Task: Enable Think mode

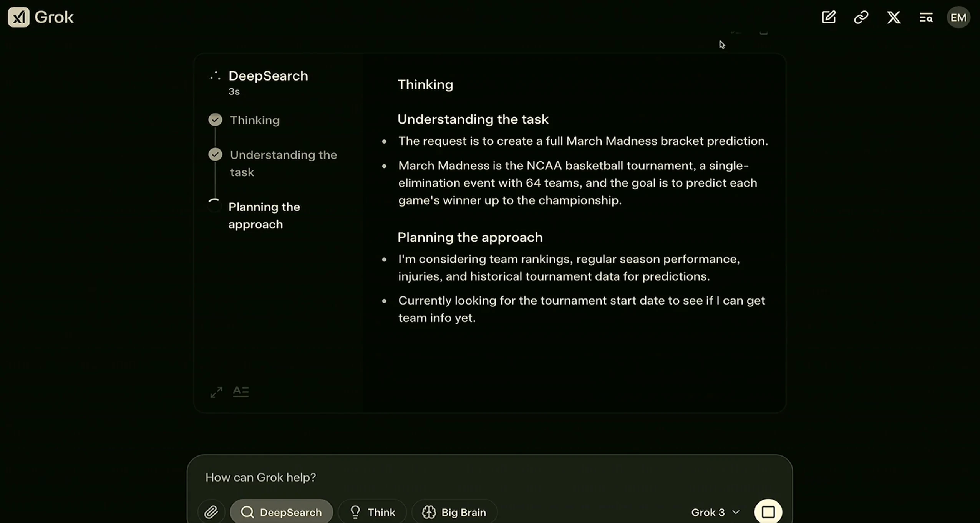Action: pos(372,512)
